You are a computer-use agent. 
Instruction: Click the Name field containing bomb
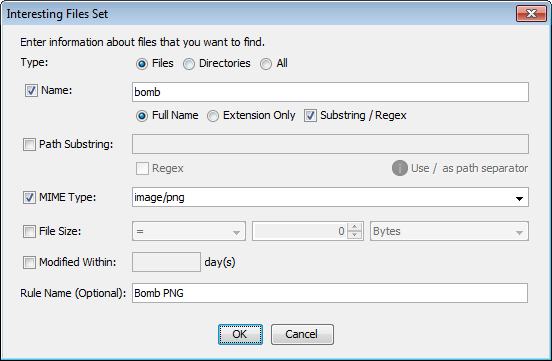coord(330,92)
